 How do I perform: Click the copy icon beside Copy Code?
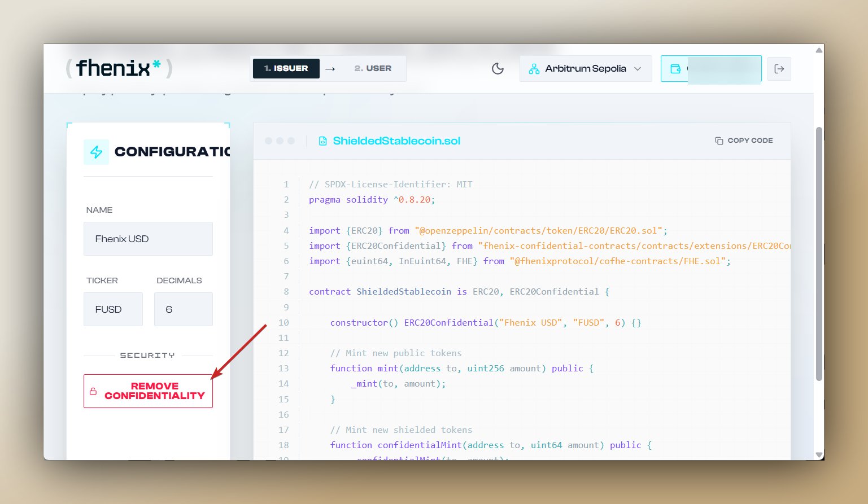click(x=719, y=141)
